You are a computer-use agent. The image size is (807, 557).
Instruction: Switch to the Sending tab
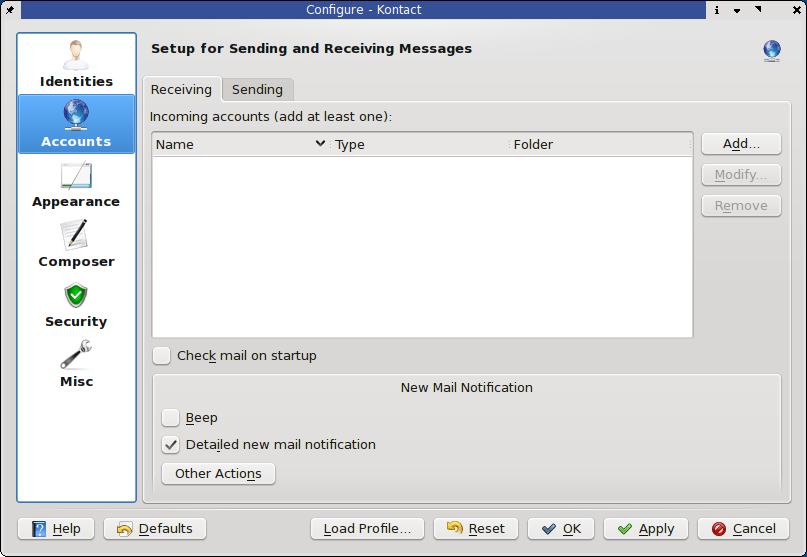tap(257, 90)
